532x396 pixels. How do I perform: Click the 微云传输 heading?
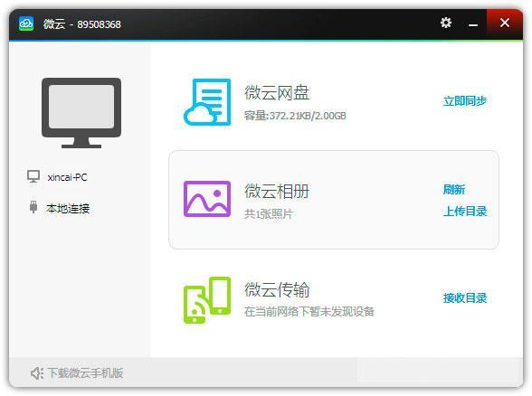[x=277, y=290]
